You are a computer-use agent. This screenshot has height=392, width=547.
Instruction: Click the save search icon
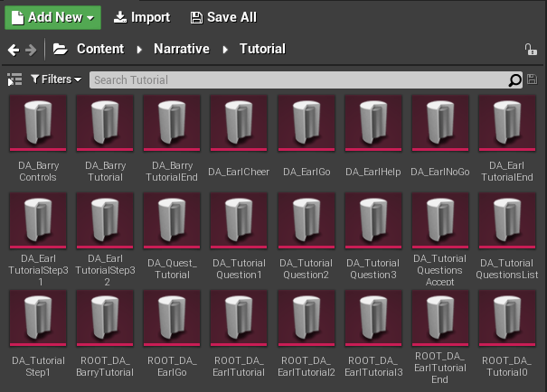[533, 80]
